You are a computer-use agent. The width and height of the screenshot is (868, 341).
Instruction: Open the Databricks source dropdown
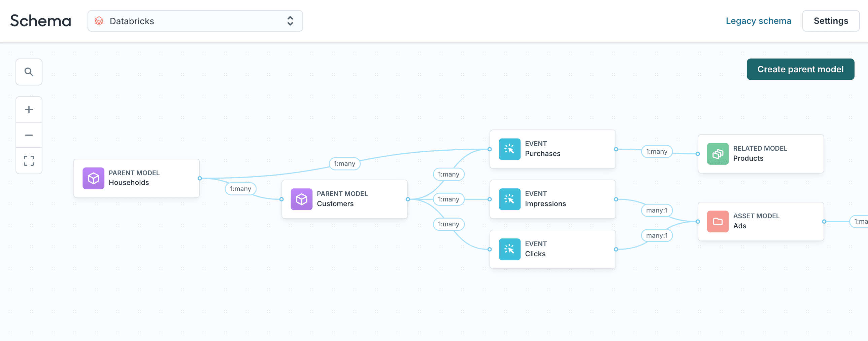[x=195, y=21]
